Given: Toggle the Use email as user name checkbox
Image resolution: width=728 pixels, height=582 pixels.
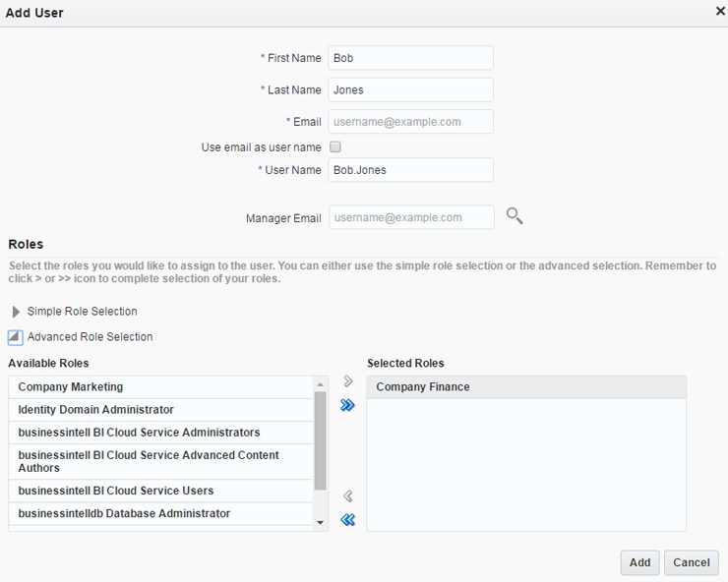Looking at the screenshot, I should [334, 147].
